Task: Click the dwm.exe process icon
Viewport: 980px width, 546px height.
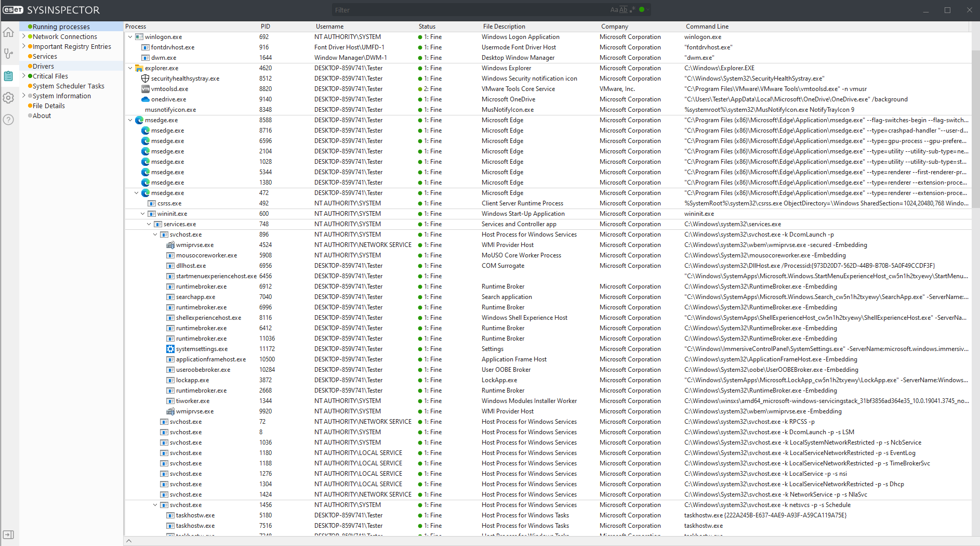Action: [x=145, y=58]
